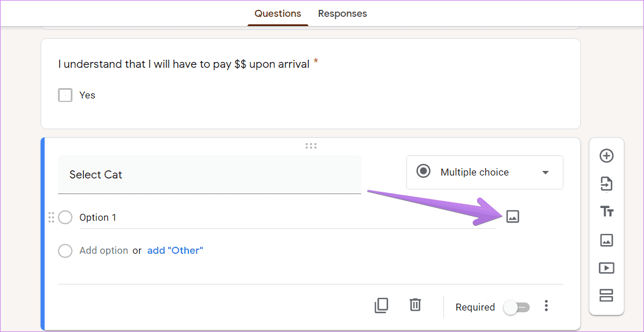Click the Add option text
The width and height of the screenshot is (644, 332).
point(104,250)
